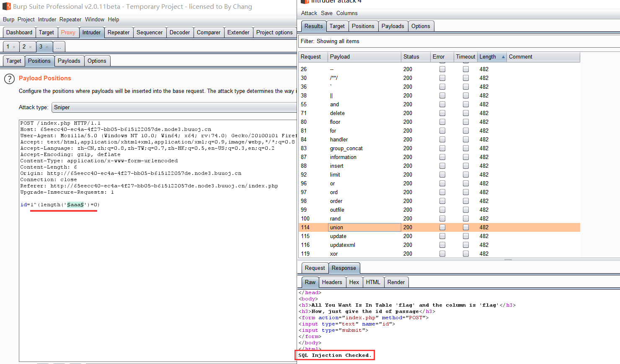Click the Length column sort arrow
The height and width of the screenshot is (364, 620).
coord(503,57)
